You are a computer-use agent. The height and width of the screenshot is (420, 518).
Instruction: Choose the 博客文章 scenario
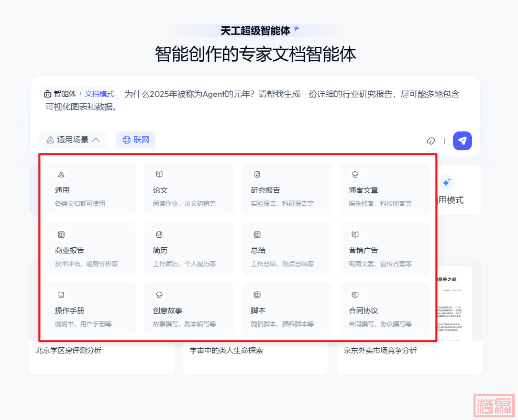point(385,188)
